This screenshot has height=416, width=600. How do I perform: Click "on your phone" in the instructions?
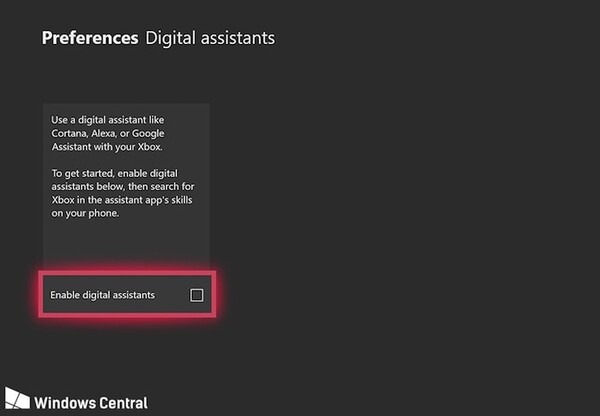coord(83,213)
